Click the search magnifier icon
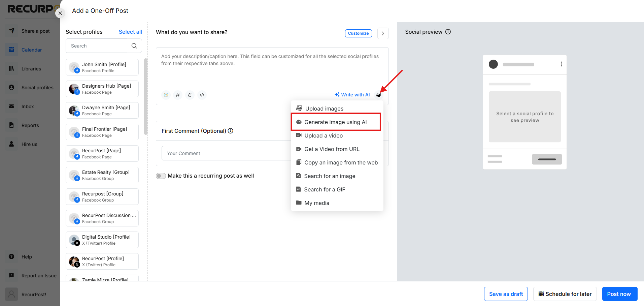Image resolution: width=644 pixels, height=306 pixels. (x=134, y=46)
